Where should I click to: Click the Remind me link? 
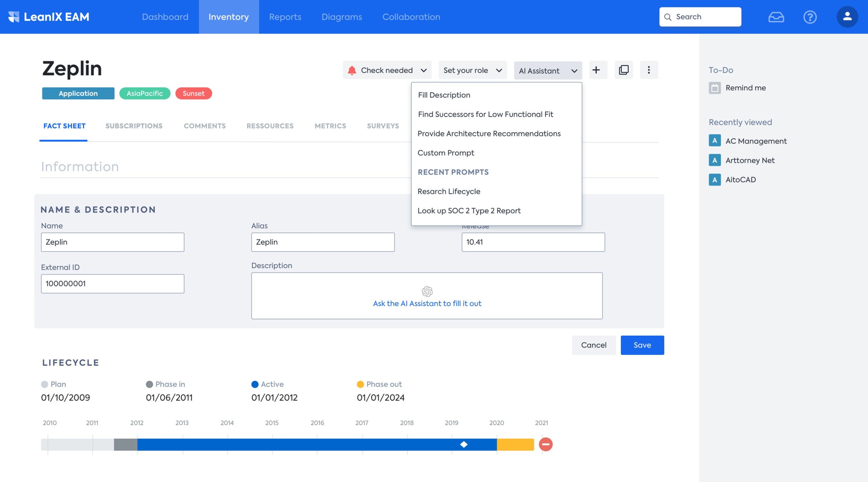click(746, 88)
